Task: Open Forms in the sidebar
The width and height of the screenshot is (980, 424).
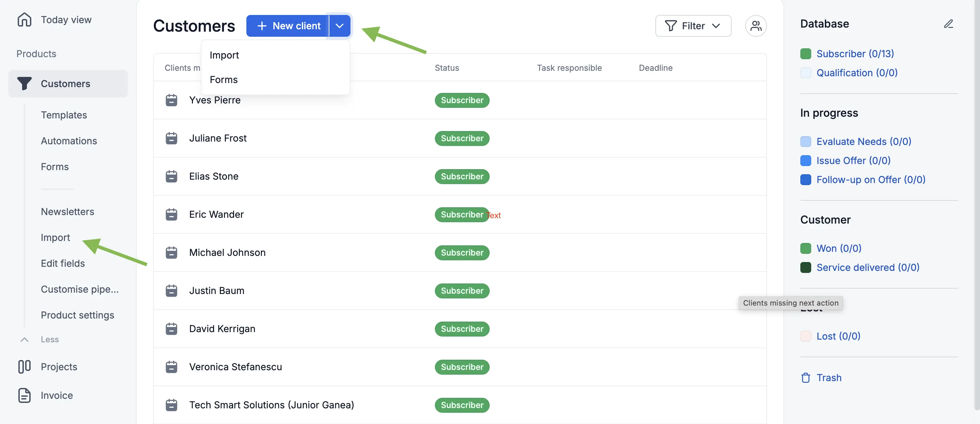Action: 55,166
